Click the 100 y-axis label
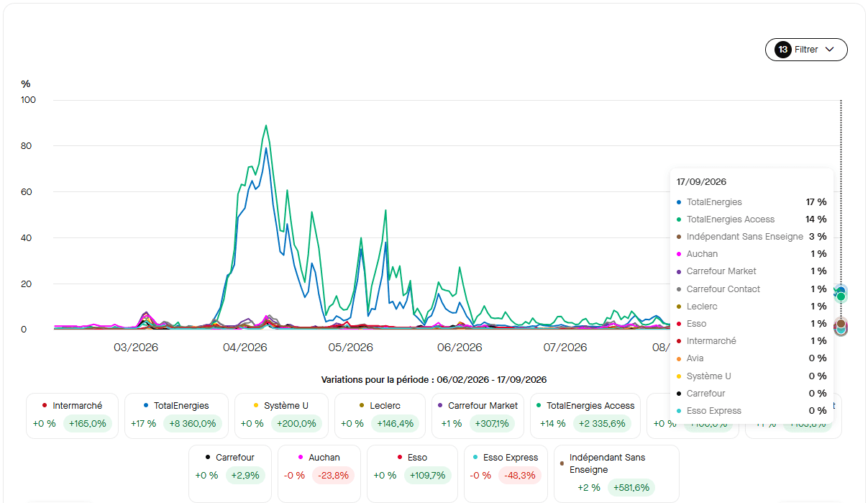868x503 pixels. pos(28,100)
